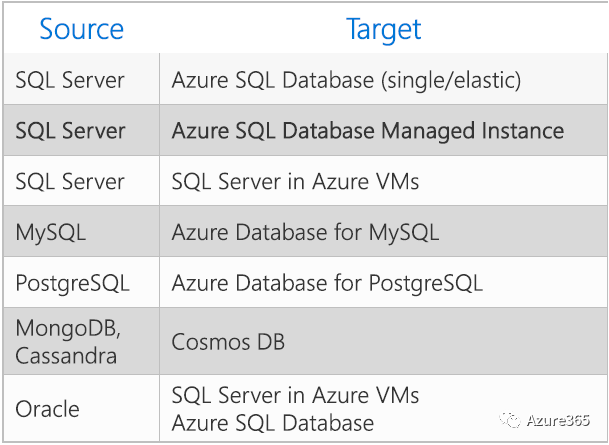Select SQL Server source beside Azure VMs target
This screenshot has width=609, height=445.
click(70, 182)
